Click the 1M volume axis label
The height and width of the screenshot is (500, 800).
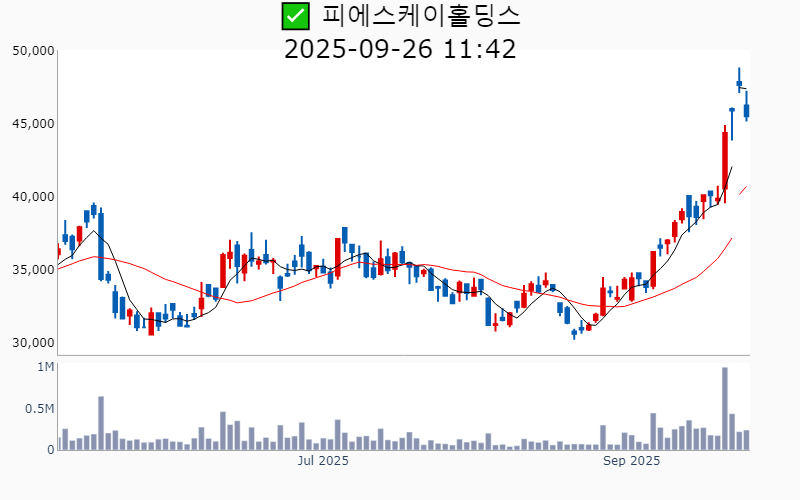(x=46, y=368)
